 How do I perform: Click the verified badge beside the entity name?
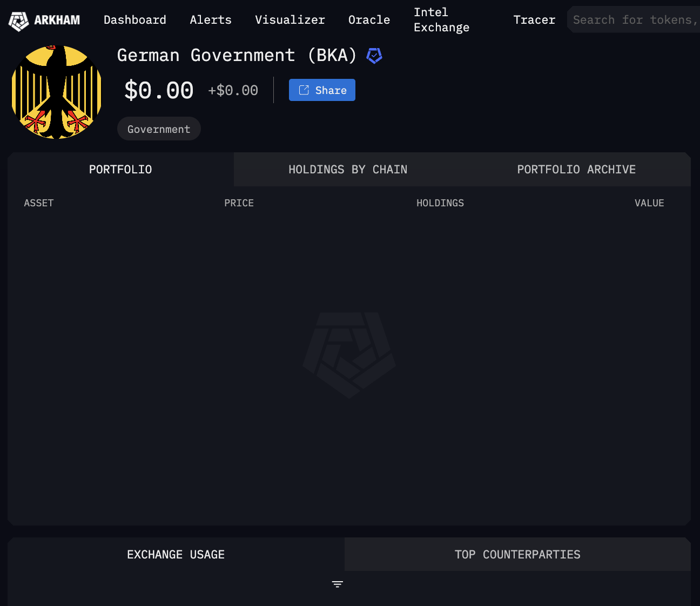[374, 56]
